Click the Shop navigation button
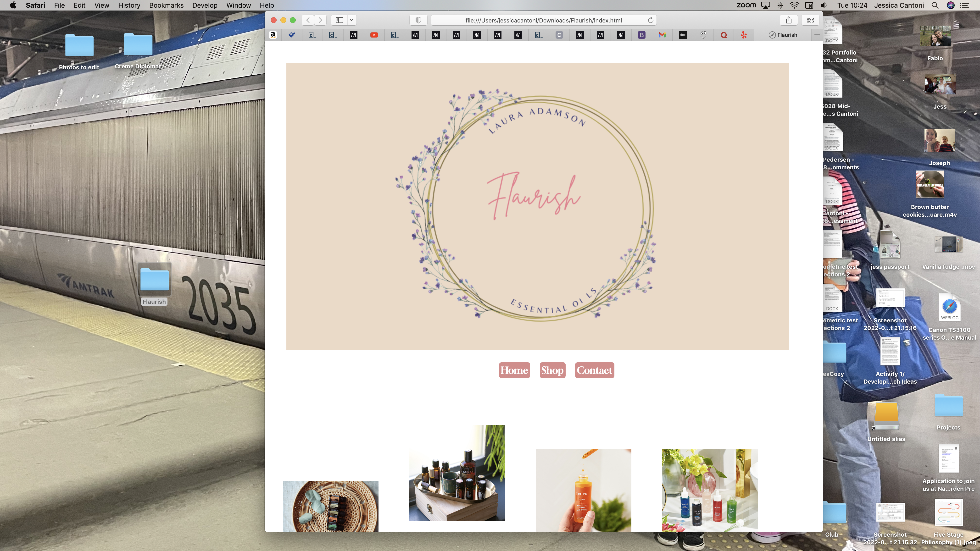This screenshot has width=980, height=551. tap(552, 370)
